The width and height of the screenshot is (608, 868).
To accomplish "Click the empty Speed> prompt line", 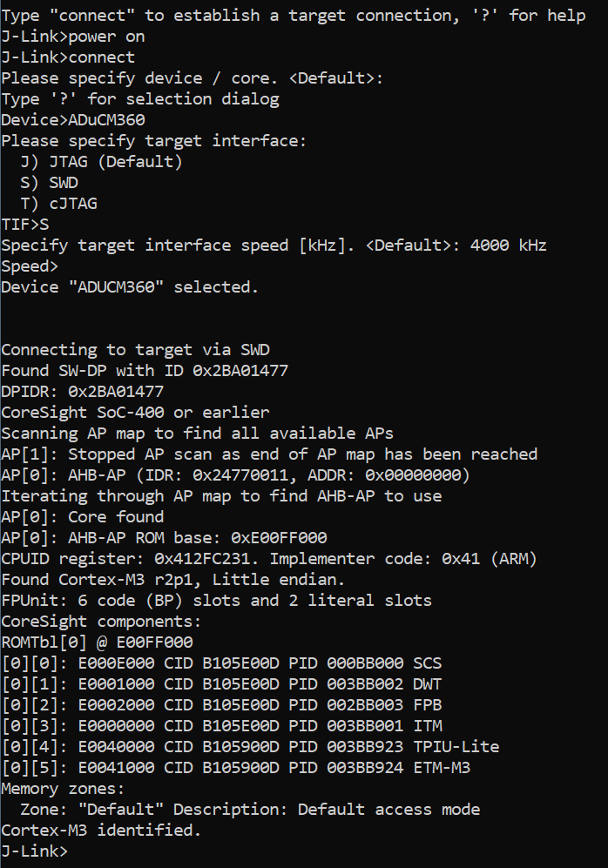I will [30, 266].
